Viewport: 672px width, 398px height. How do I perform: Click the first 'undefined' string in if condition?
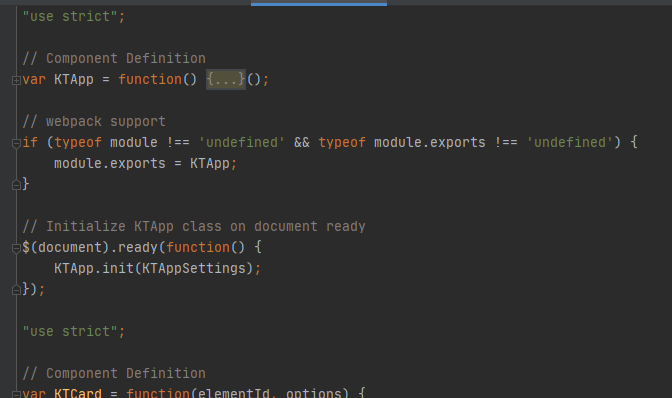pyautogui.click(x=242, y=142)
